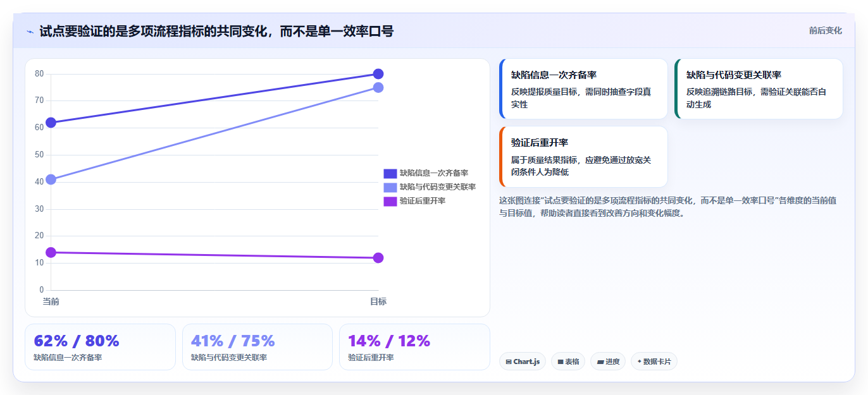Click the 14 data point at 当前
Viewport: 868px width, 395px height.
pyautogui.click(x=51, y=252)
